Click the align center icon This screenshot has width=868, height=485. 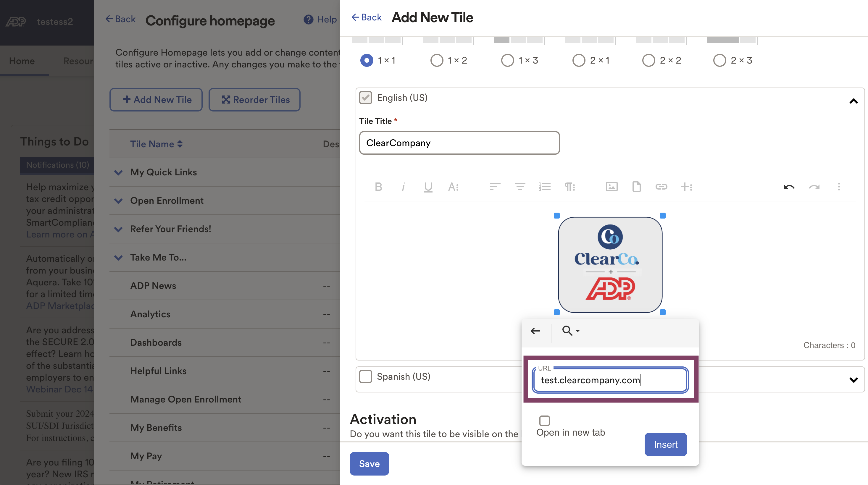click(519, 187)
